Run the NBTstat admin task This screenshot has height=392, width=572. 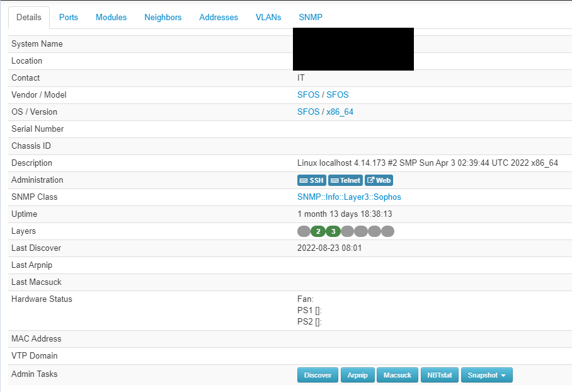[x=439, y=374]
